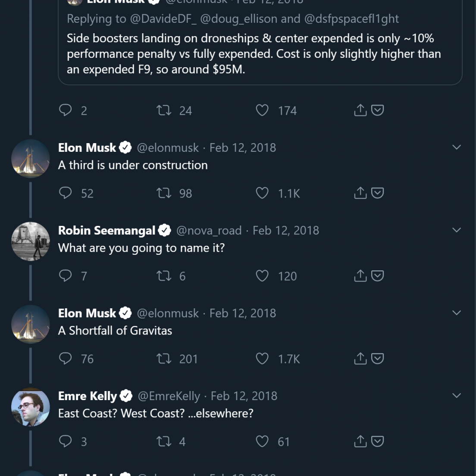
Task: Open the @doug_ellison mention link
Action: coord(238,19)
